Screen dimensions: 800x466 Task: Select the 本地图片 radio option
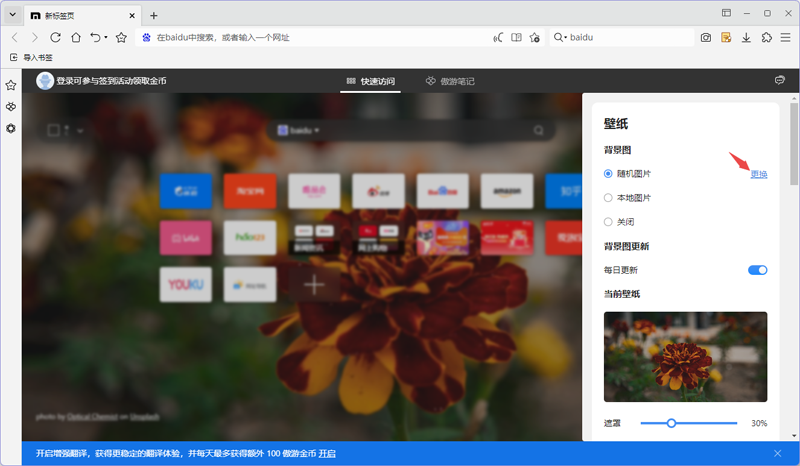click(x=608, y=198)
